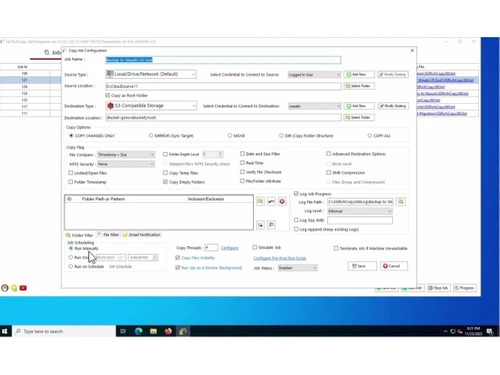
Task: Enable the Log Size (MB) checkbox
Action: coord(296,220)
